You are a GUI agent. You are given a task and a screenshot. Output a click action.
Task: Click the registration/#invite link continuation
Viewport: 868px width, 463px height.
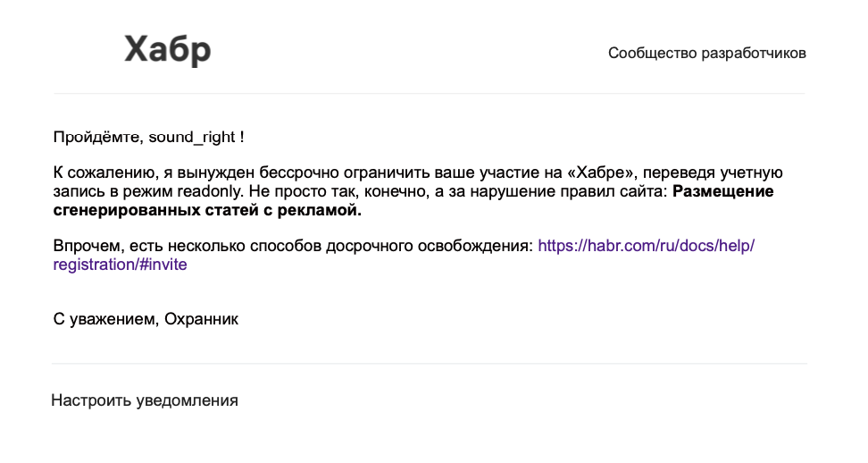[x=121, y=265]
